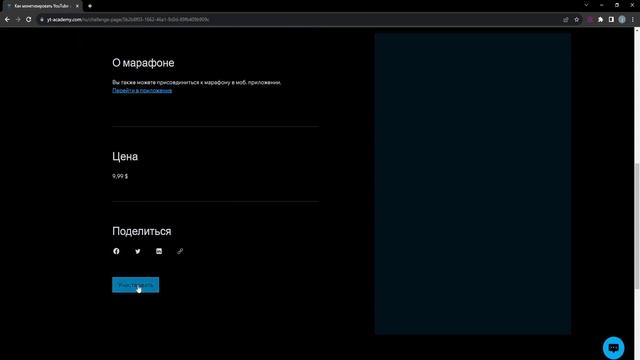Click the dark preview panel on right
This screenshot has width=640, height=360.
[x=473, y=184]
